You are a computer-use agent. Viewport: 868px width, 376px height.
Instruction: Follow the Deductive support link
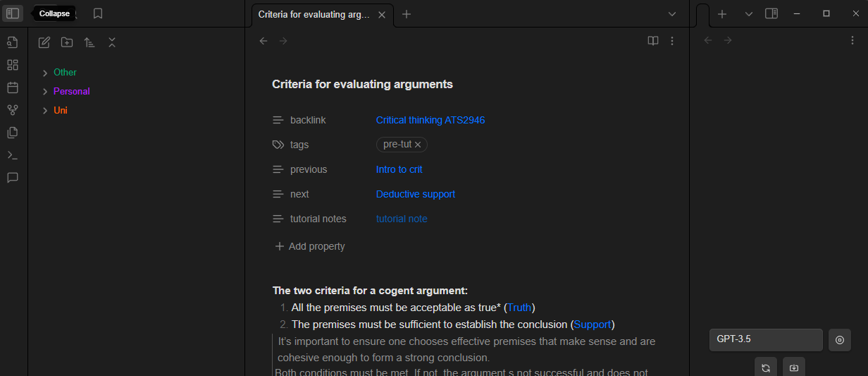(415, 194)
